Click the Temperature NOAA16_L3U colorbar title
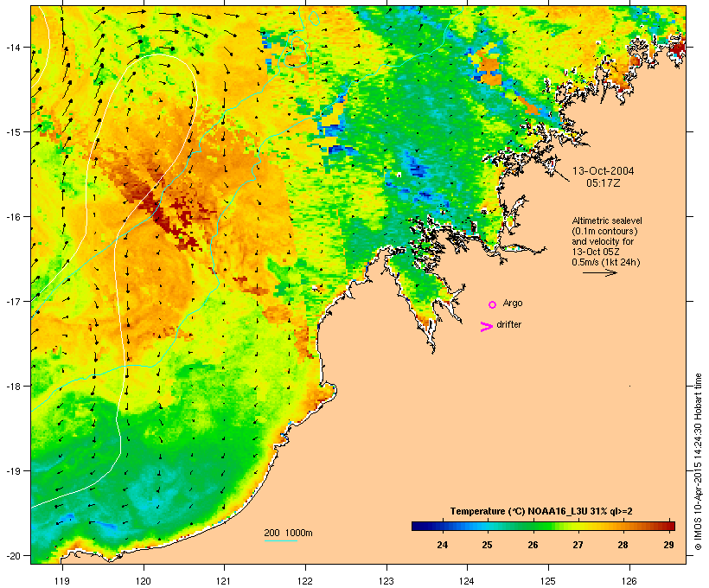This screenshot has width=709, height=588. [541, 511]
